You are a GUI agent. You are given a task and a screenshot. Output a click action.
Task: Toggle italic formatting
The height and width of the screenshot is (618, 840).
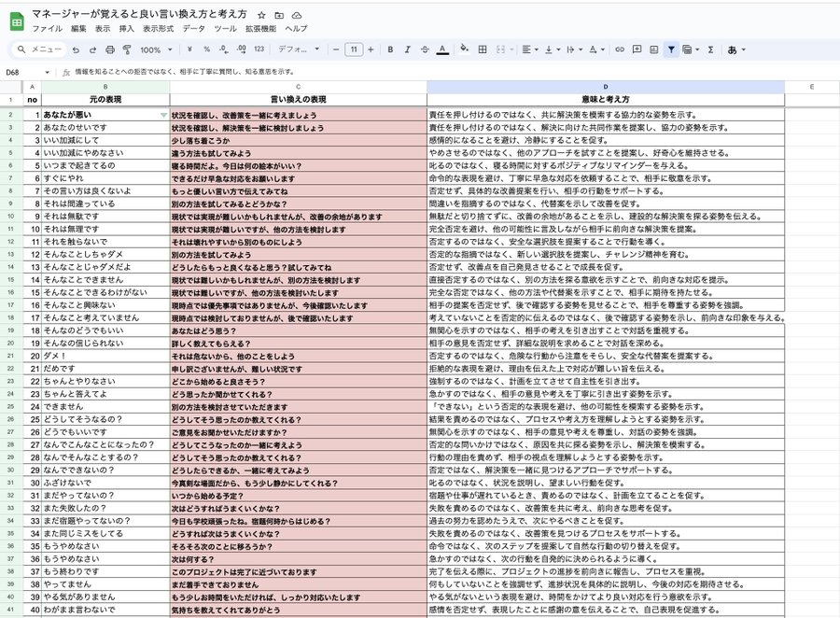pos(408,49)
